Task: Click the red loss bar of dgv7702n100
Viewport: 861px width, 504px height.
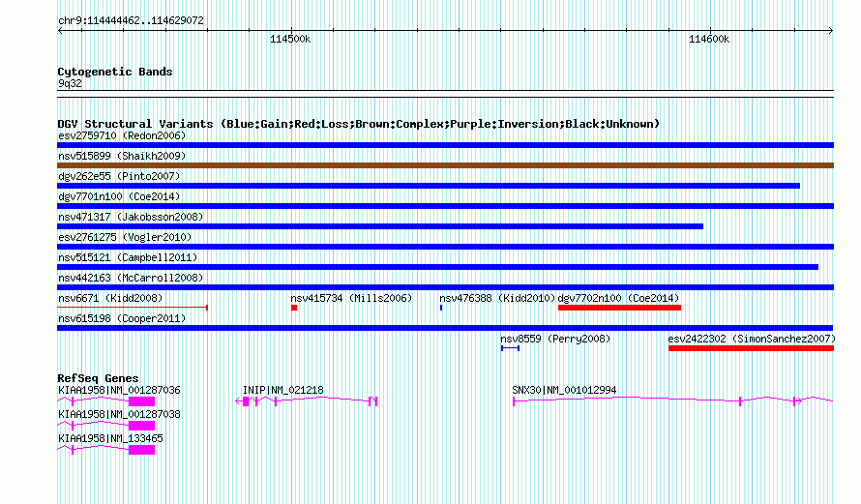Action: tap(619, 308)
